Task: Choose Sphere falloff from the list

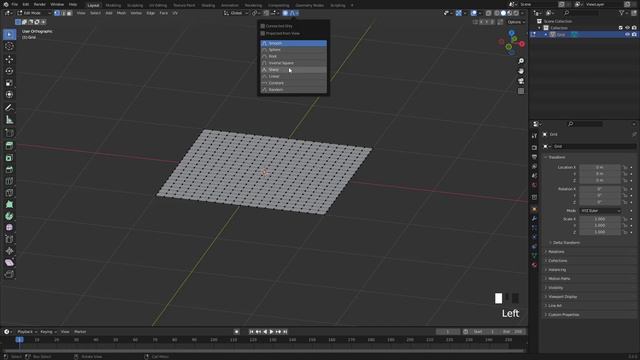Action: pyautogui.click(x=293, y=50)
